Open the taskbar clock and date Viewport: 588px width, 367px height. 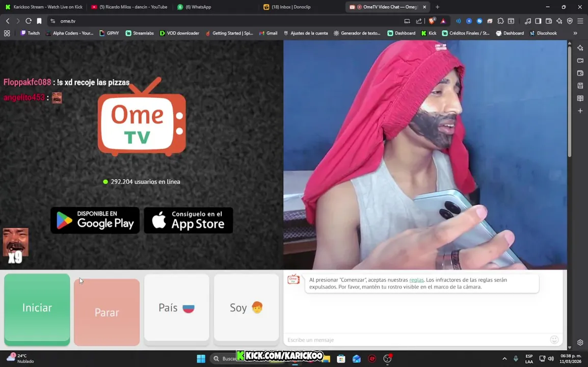(x=571, y=358)
